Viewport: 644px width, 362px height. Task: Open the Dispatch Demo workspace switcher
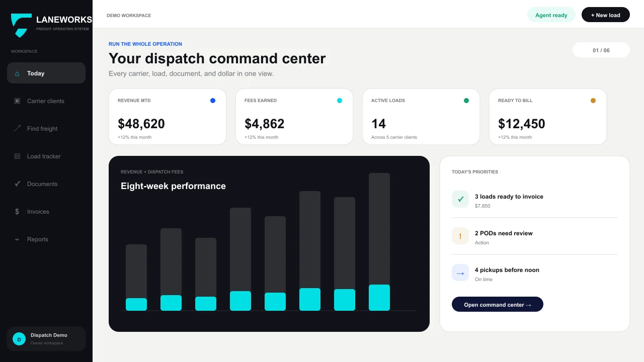tap(46, 339)
